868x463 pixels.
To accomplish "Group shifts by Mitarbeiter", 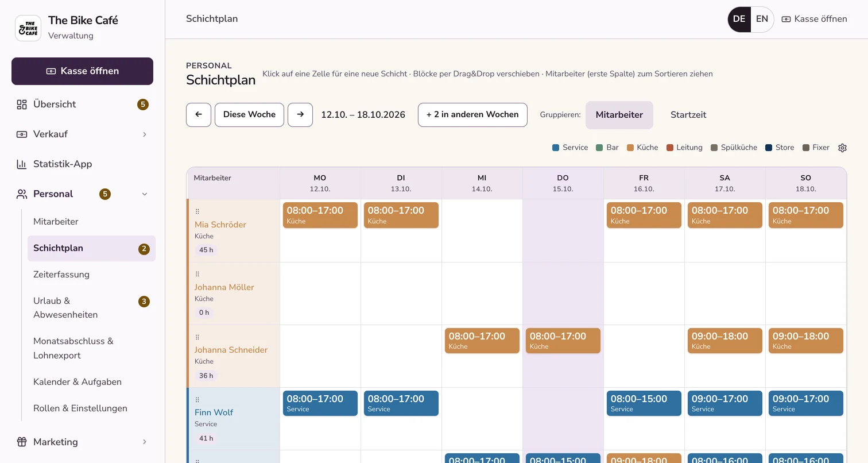I will point(619,115).
